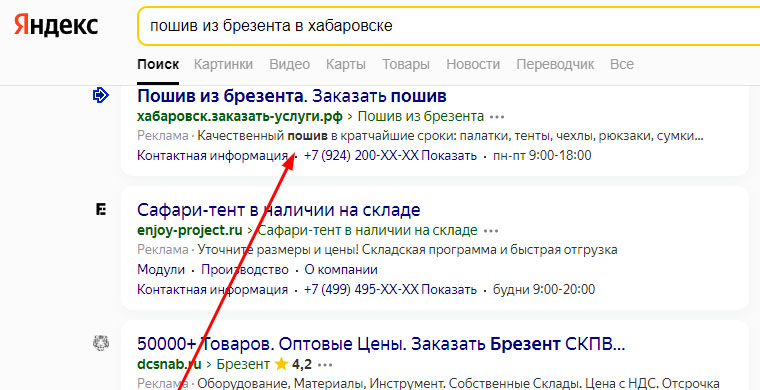Open three-dot menu of Сафари-тент result
The image size is (760, 390).
[x=491, y=231]
